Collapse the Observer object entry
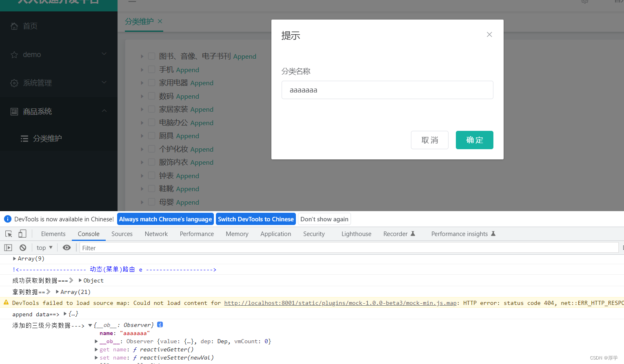624x364 pixels. (90, 325)
